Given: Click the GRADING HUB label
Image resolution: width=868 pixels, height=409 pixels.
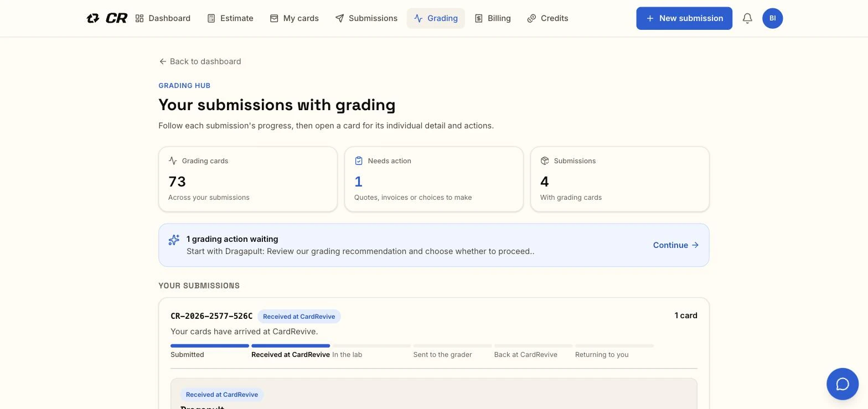Looking at the screenshot, I should pos(184,86).
